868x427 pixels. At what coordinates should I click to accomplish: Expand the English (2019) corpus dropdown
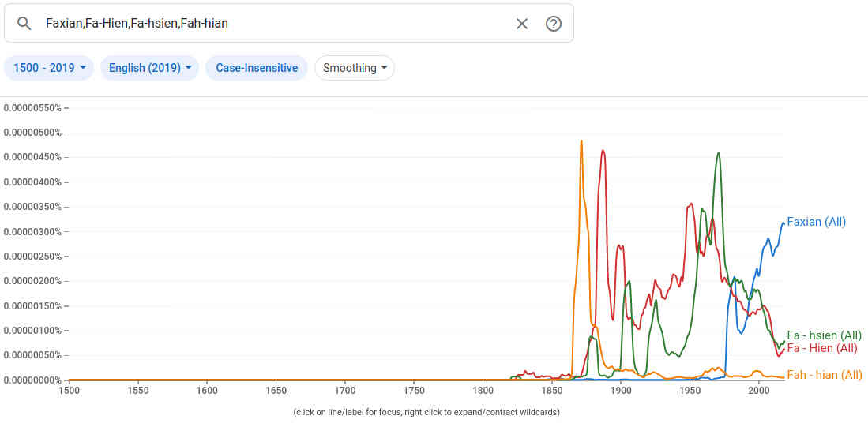150,68
